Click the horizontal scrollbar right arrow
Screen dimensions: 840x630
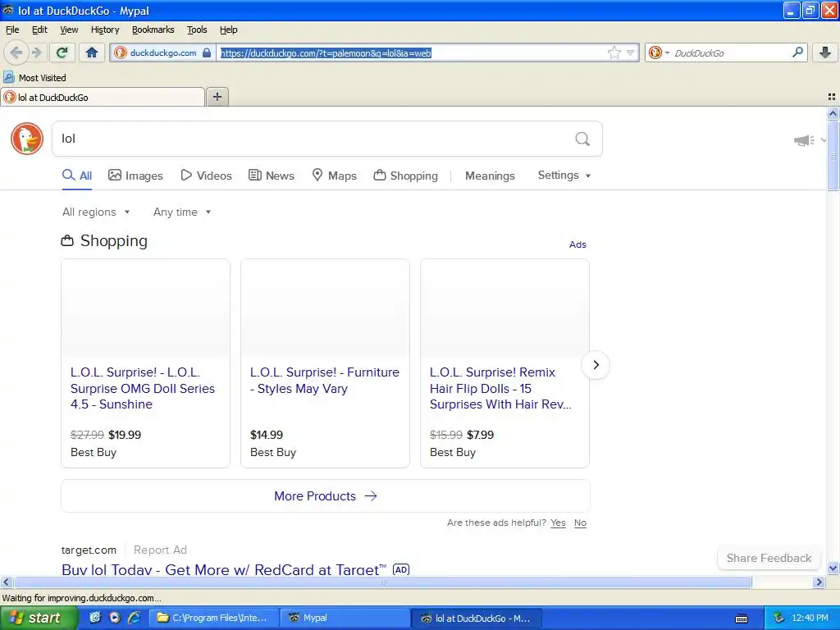pos(819,582)
